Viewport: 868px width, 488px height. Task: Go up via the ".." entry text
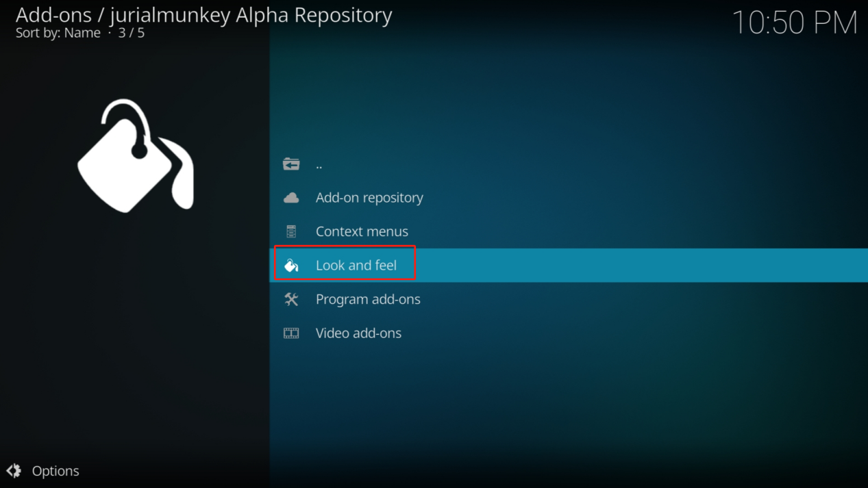coord(319,164)
